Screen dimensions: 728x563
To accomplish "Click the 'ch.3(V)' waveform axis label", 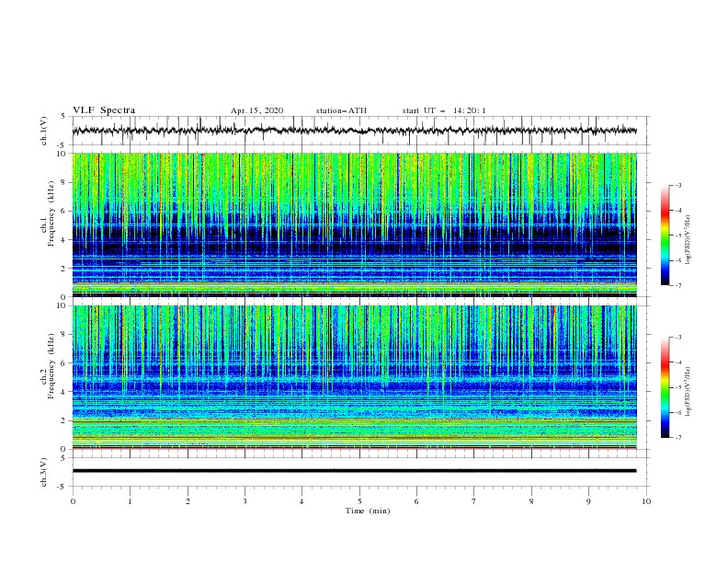I will pyautogui.click(x=44, y=472).
